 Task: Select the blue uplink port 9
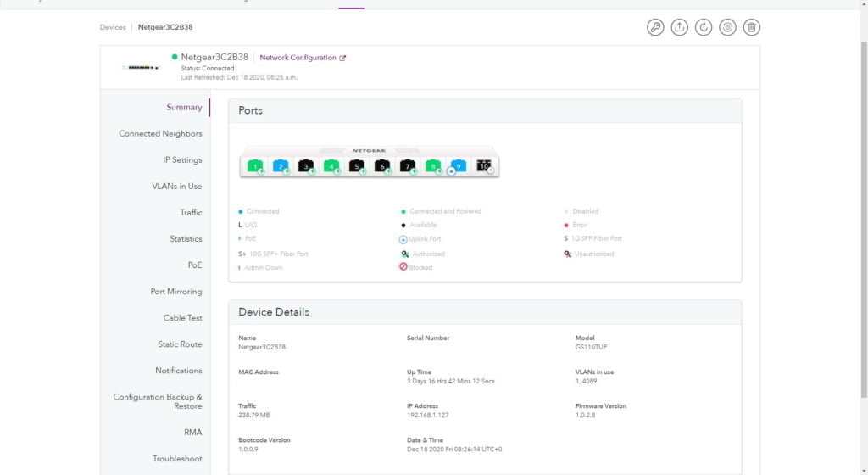tap(459, 166)
